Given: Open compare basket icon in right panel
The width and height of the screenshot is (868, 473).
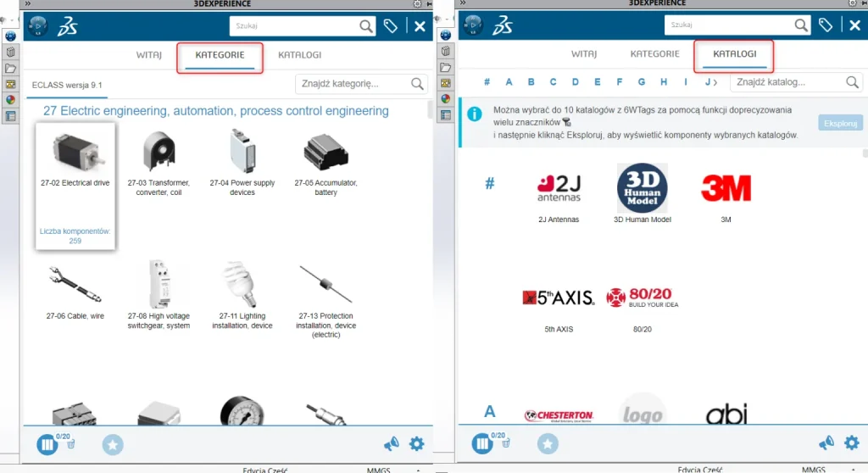Looking at the screenshot, I should [482, 443].
